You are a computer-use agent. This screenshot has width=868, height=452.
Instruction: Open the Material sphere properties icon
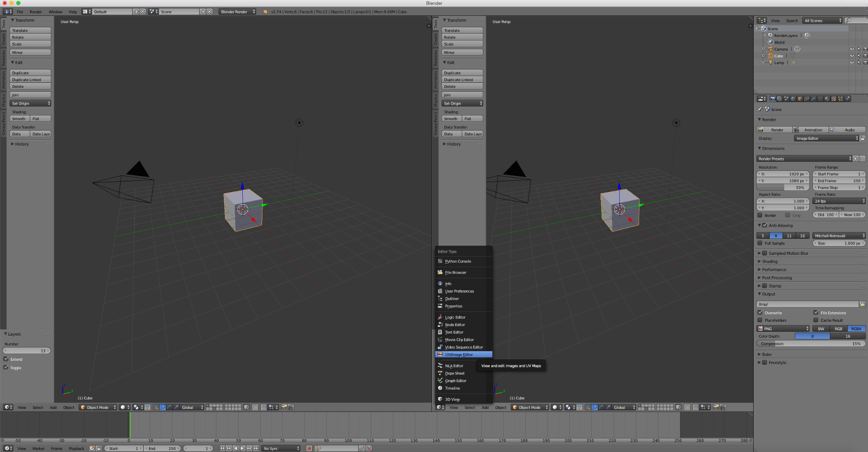coord(827,99)
